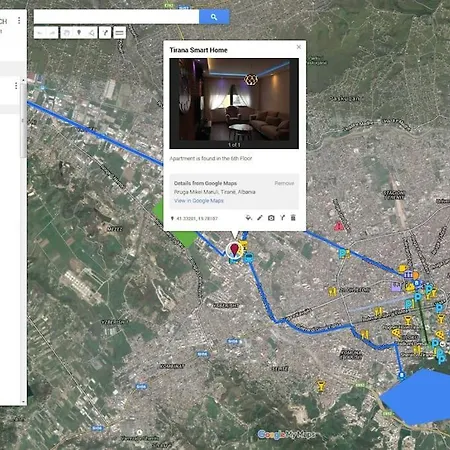Edit Tirana Smart Home with pencil icon
Viewport: 450px width, 450px height.
click(260, 218)
